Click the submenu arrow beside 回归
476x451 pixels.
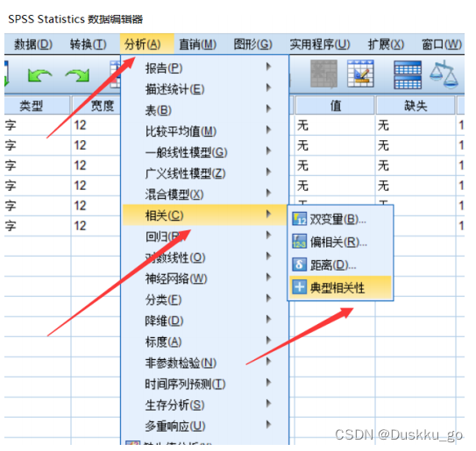click(268, 235)
